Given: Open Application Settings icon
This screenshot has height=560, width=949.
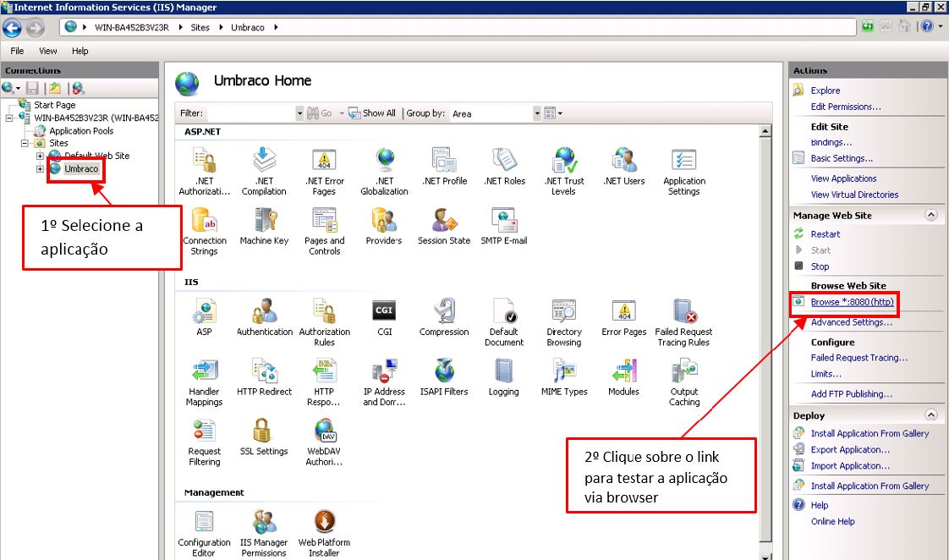Looking at the screenshot, I should (x=684, y=172).
